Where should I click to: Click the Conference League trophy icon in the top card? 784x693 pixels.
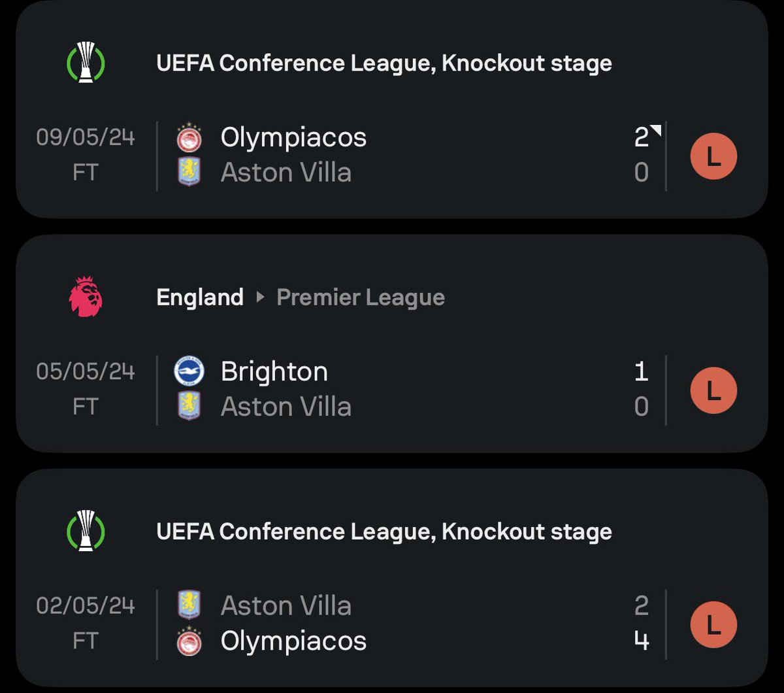tap(86, 63)
